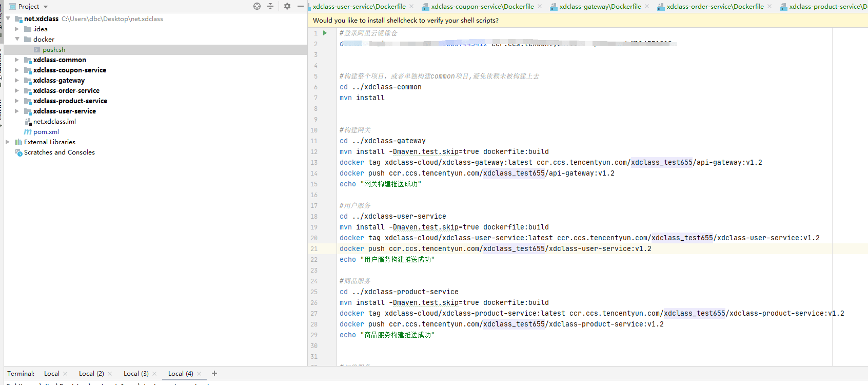This screenshot has width=868, height=385.
Task: Select push.sh in the project tree
Action: coord(54,50)
